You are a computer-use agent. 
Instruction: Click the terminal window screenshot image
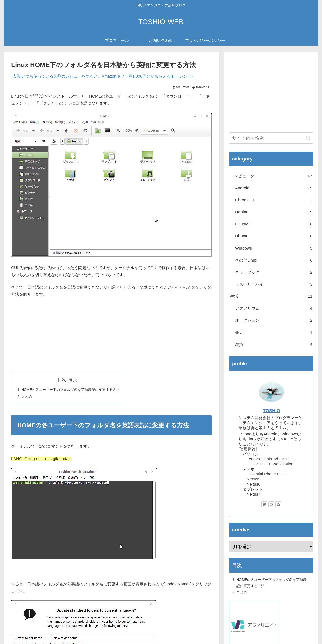click(84, 514)
